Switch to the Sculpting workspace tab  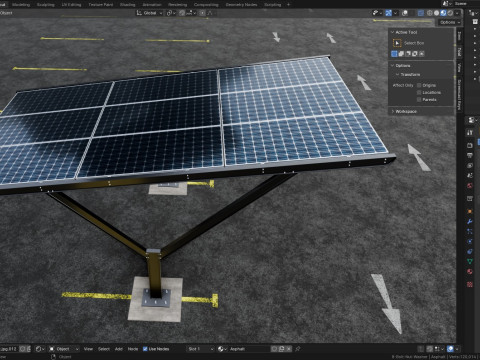coord(46,5)
